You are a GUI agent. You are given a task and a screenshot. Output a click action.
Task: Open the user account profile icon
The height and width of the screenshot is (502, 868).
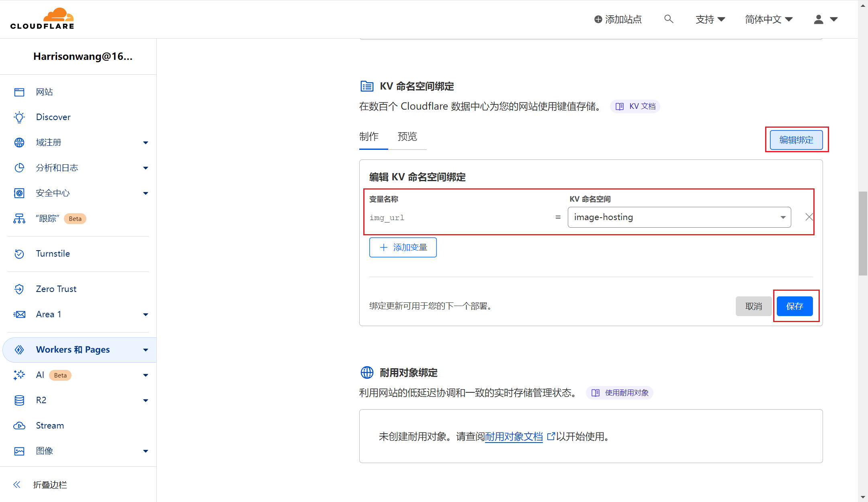tap(819, 19)
